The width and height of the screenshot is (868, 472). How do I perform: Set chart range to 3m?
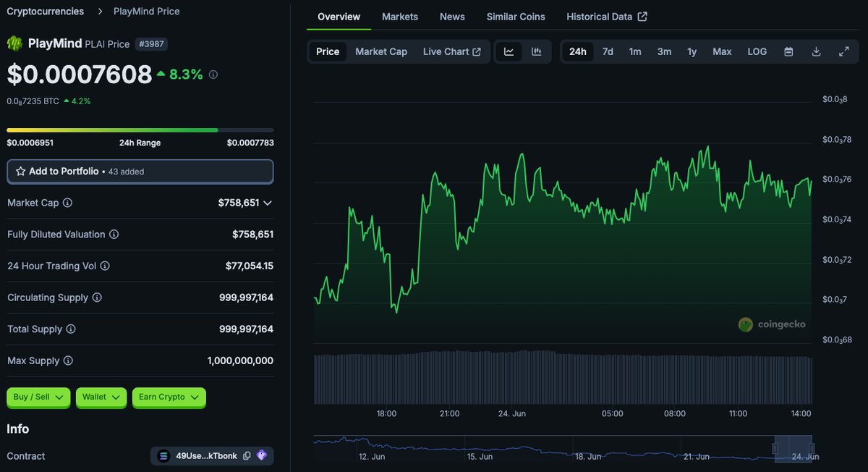click(664, 51)
